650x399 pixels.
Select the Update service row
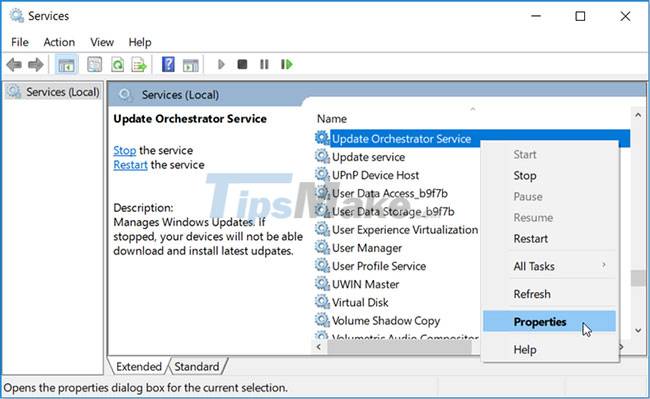(397, 157)
